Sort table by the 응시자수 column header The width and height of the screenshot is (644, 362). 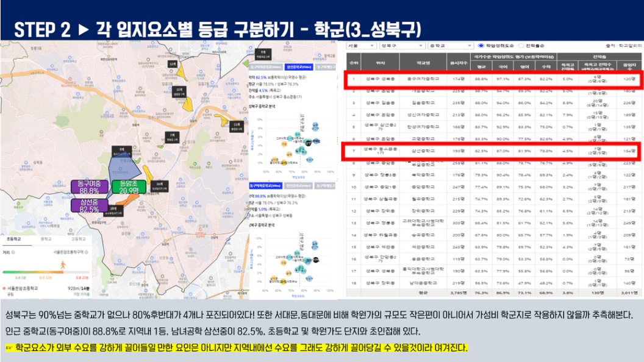point(459,63)
